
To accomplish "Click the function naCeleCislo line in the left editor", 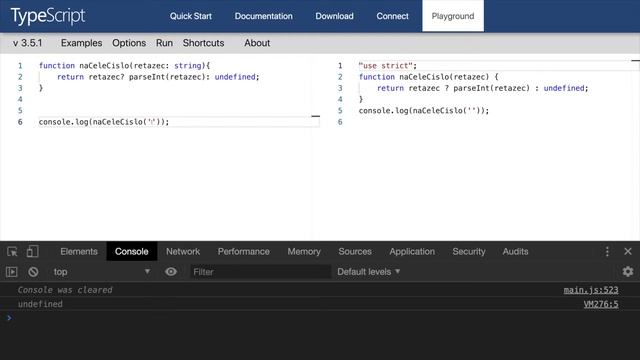I will pyautogui.click(x=124, y=66).
